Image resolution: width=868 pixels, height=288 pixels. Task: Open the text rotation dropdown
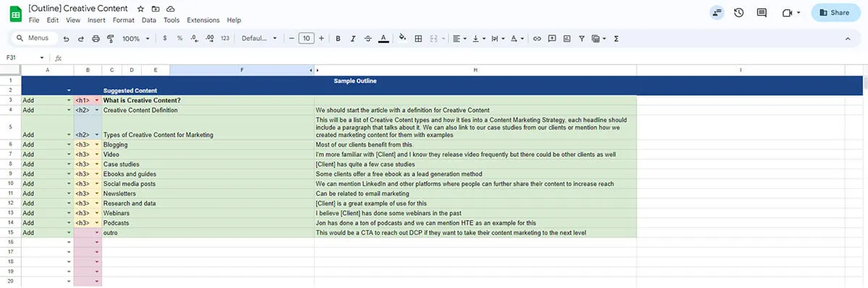[x=516, y=38]
